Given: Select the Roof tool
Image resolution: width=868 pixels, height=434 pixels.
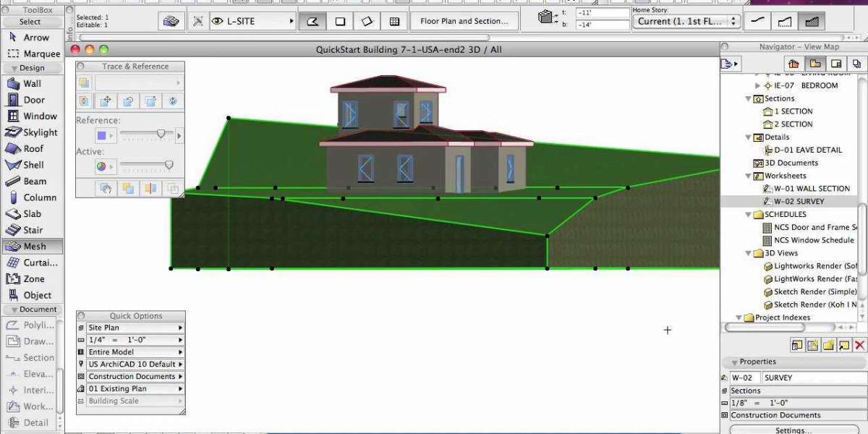Looking at the screenshot, I should 32,148.
